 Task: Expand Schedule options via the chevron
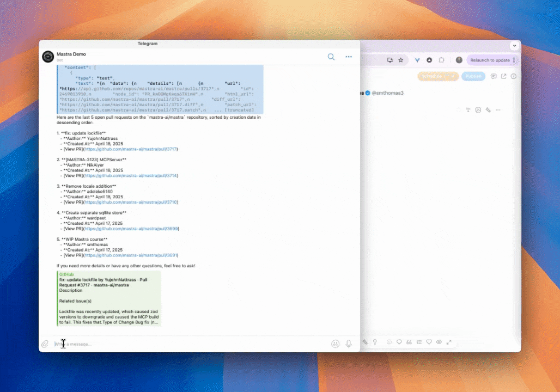coord(453,77)
